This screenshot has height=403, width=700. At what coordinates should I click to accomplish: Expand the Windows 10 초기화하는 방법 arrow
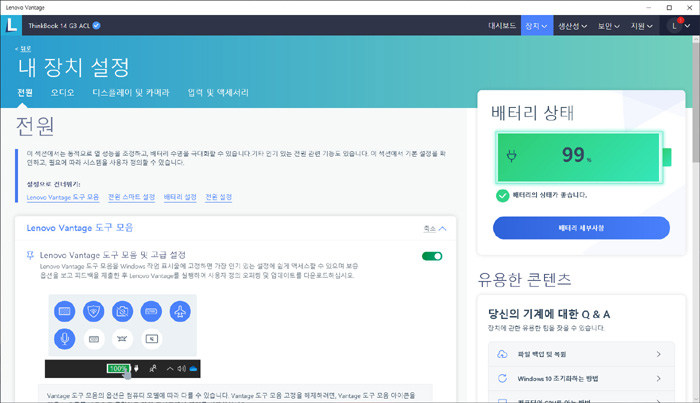pos(658,378)
